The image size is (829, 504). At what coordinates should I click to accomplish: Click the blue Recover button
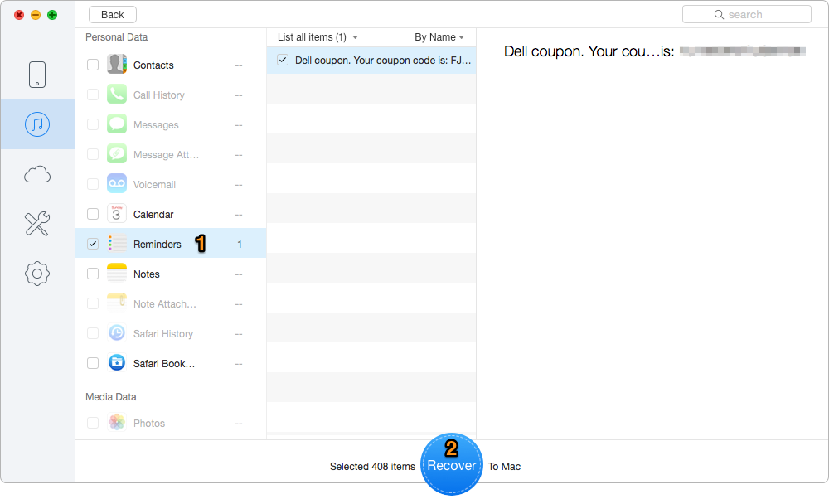(452, 464)
